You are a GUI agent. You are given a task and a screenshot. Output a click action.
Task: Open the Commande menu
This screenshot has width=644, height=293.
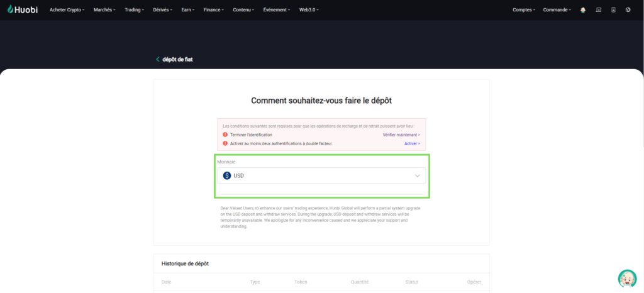(x=557, y=10)
